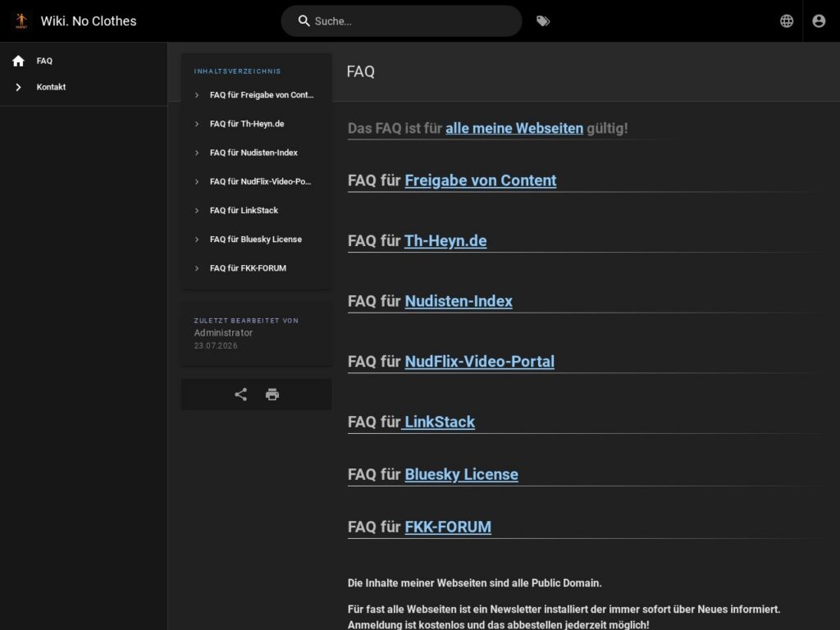Click into the Suche search field

click(401, 21)
